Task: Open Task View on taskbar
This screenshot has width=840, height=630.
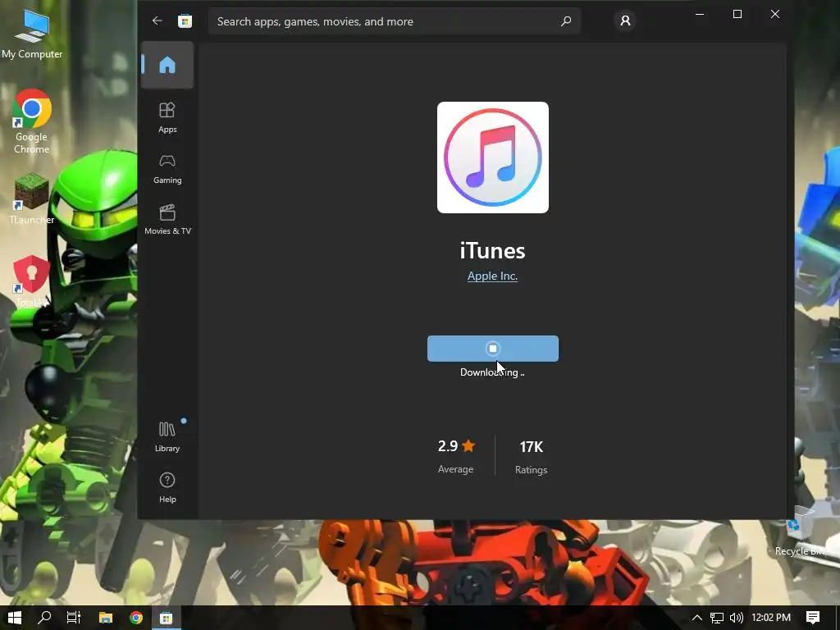Action: [x=74, y=618]
